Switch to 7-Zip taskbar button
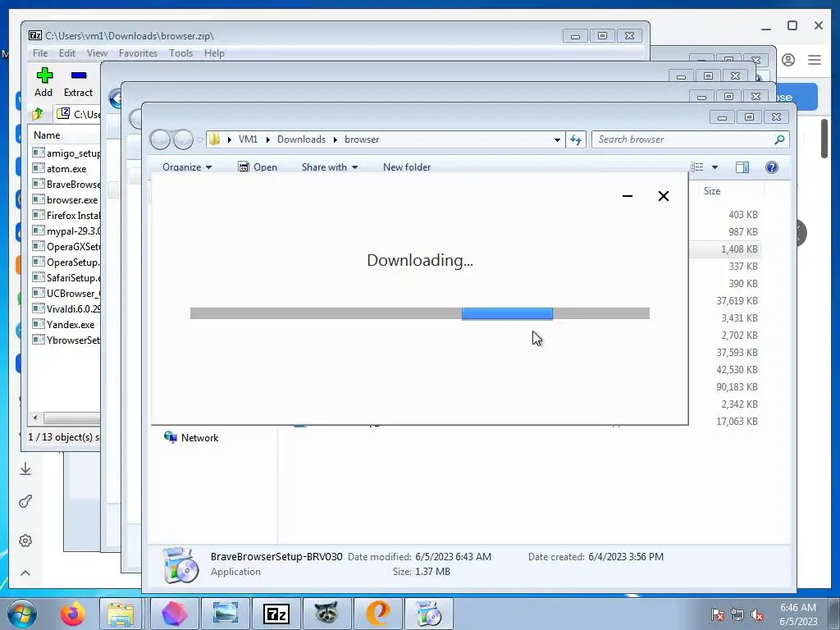 (x=276, y=614)
